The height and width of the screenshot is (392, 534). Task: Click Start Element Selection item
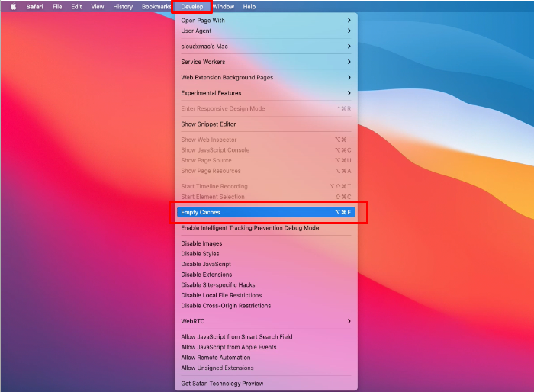[x=266, y=197]
